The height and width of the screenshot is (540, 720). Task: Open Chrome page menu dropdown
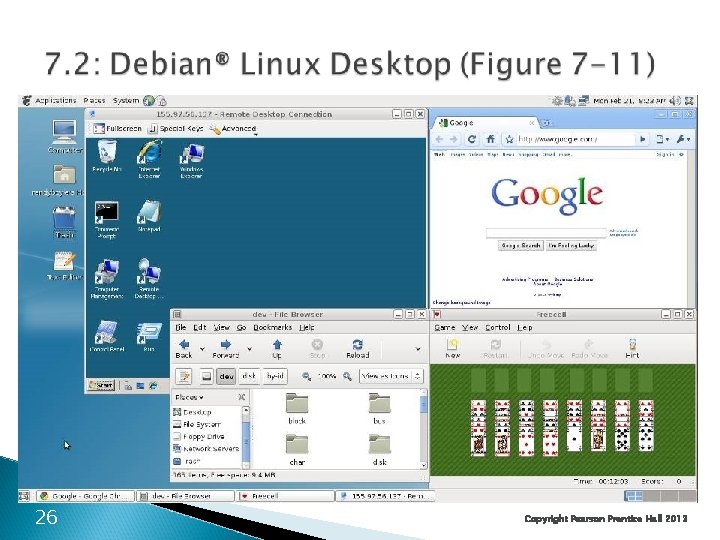pos(662,139)
